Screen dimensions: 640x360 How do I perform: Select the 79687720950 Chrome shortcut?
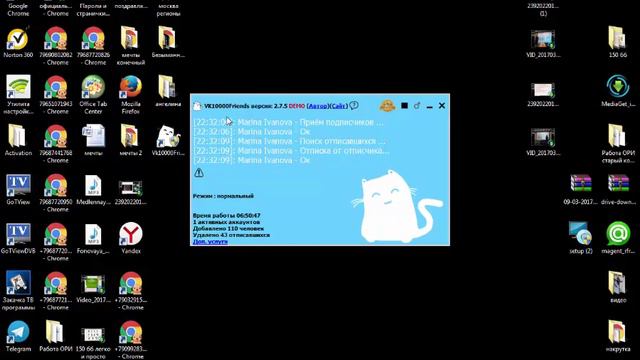click(56, 193)
